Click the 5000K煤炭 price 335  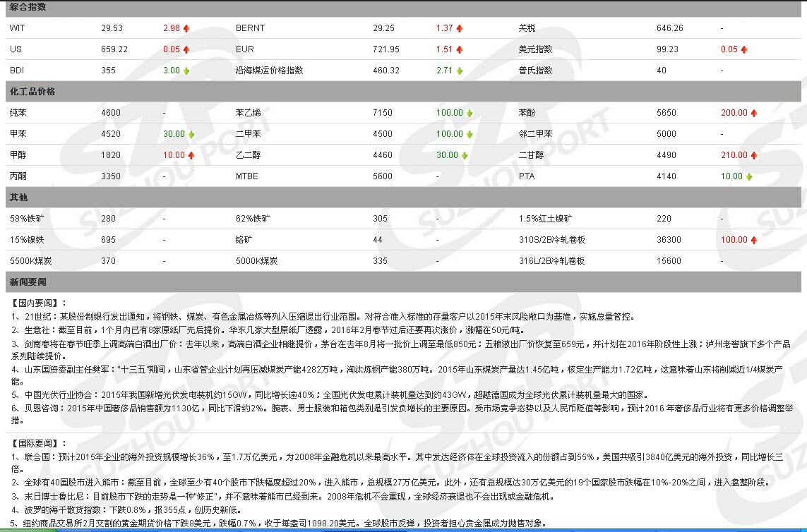[381, 261]
